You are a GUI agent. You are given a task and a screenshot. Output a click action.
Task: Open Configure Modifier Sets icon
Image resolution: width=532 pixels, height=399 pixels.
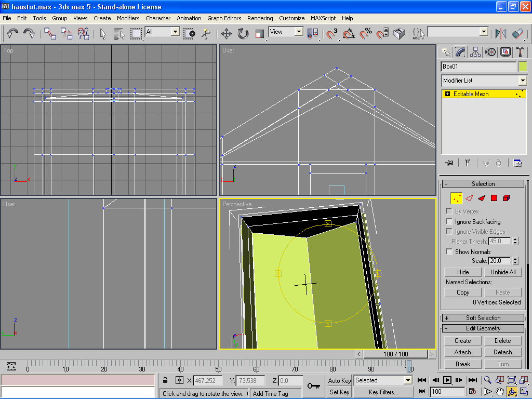pyautogui.click(x=517, y=163)
